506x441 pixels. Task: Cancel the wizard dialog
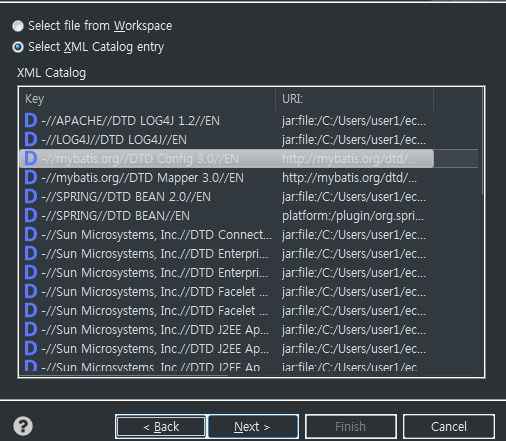449,426
